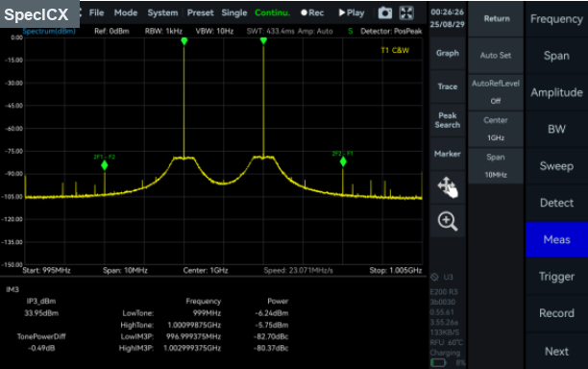Click the RFU 60°C temperature status

tap(446, 342)
